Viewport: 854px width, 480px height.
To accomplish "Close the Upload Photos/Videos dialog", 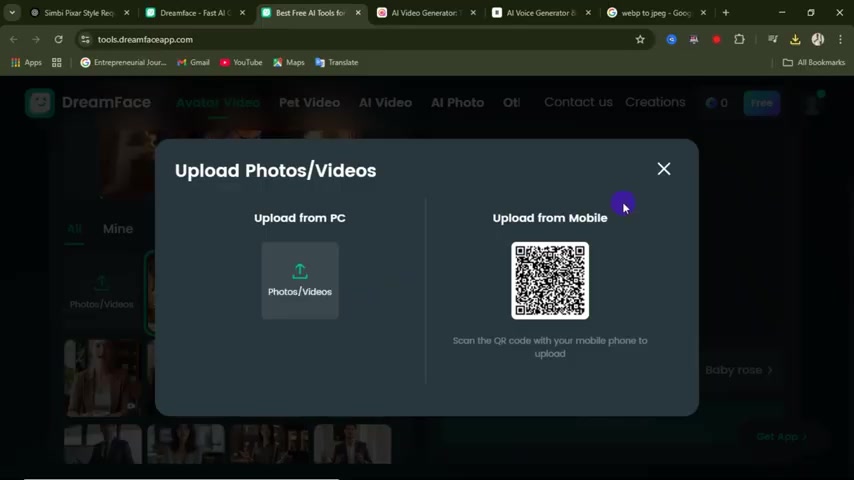I will pyautogui.click(x=663, y=169).
